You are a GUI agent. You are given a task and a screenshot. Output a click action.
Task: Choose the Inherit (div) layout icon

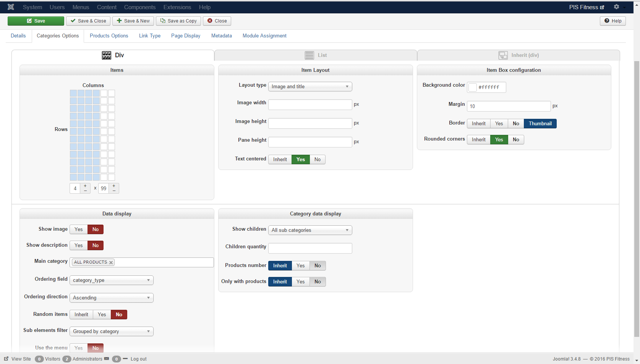[x=503, y=55]
